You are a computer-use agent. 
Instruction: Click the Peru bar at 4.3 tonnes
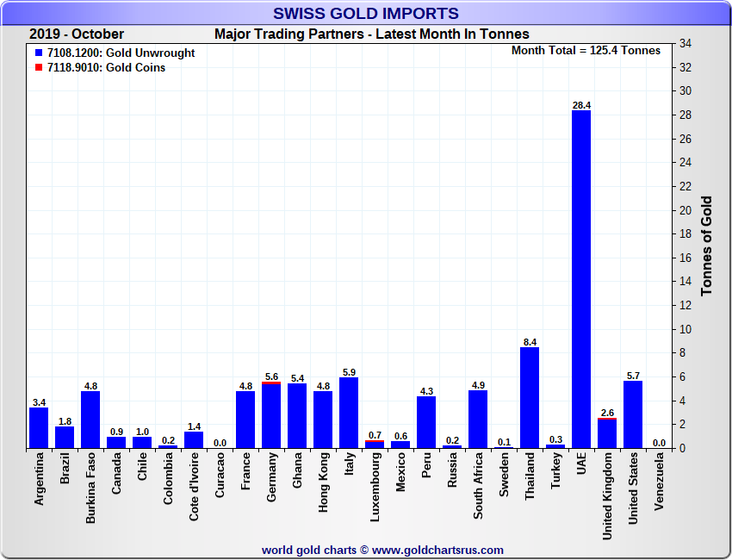[426, 422]
